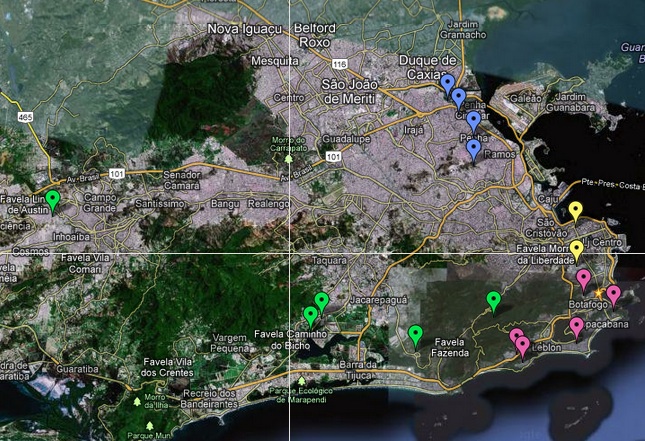Select the pink marker directly above the Botafogo label
The height and width of the screenshot is (441, 645).
[x=583, y=277]
